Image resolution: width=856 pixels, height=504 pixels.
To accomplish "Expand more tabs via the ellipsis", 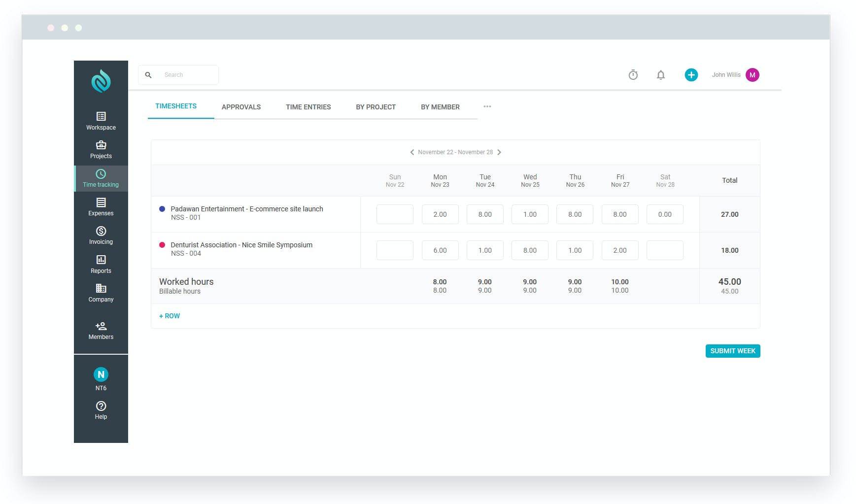I will (x=487, y=106).
